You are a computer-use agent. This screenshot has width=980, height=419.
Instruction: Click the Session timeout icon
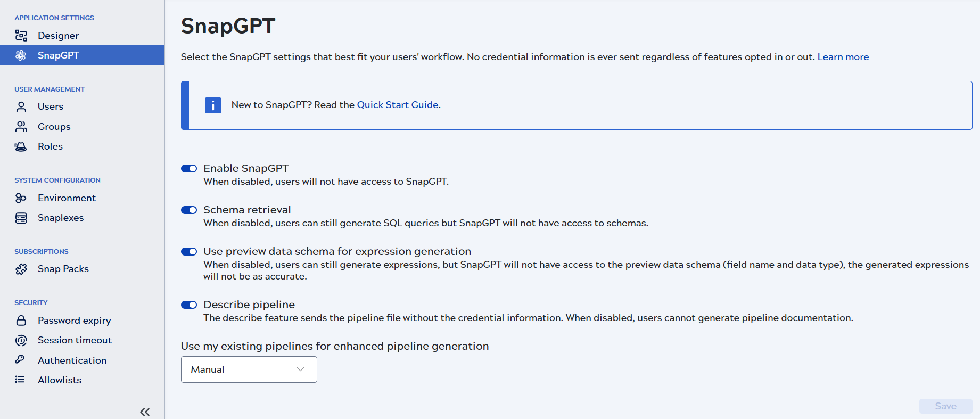click(x=21, y=340)
